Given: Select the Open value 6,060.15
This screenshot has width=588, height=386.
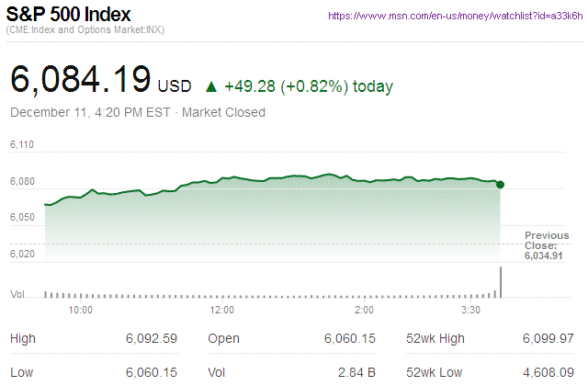Looking at the screenshot, I should pos(350,339).
